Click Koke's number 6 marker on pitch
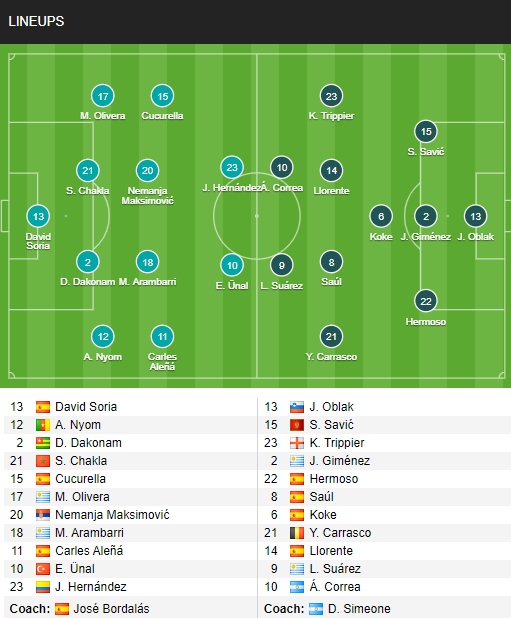Image resolution: width=511 pixels, height=618 pixels. click(381, 216)
